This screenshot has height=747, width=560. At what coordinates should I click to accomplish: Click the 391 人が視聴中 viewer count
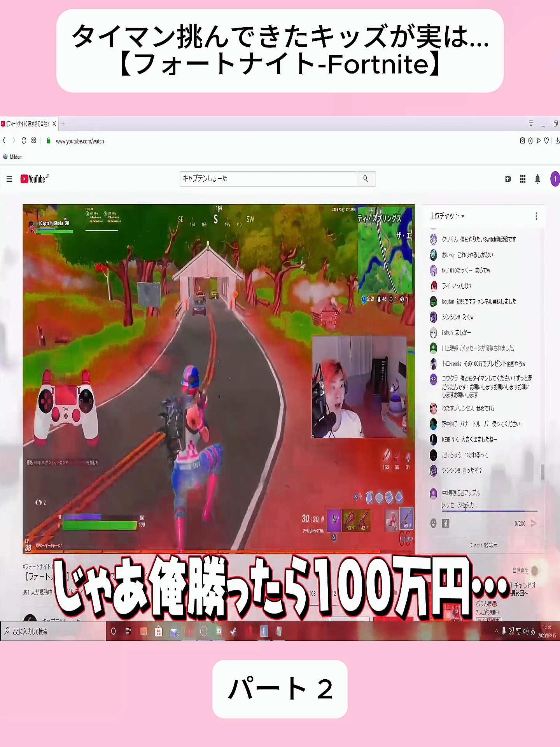[x=37, y=592]
